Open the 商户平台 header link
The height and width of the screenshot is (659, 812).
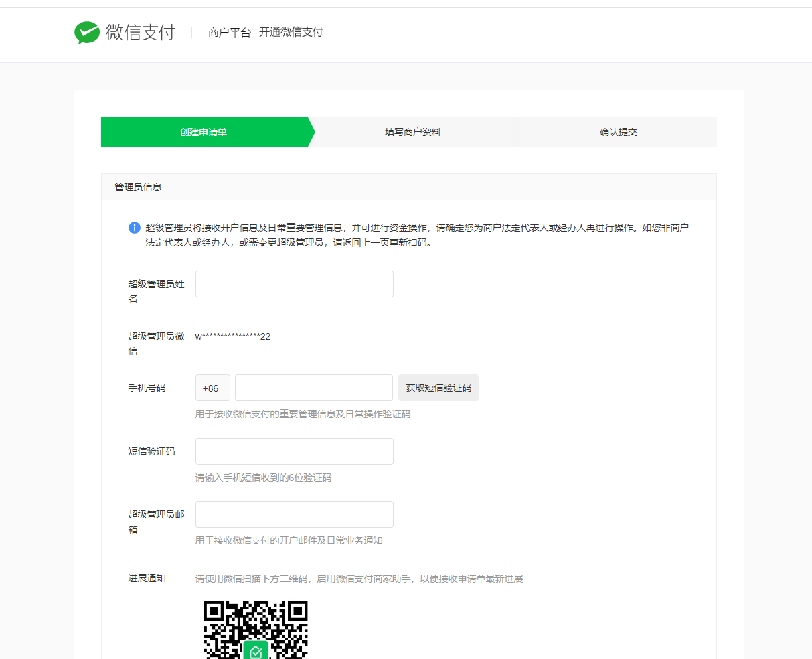[230, 32]
